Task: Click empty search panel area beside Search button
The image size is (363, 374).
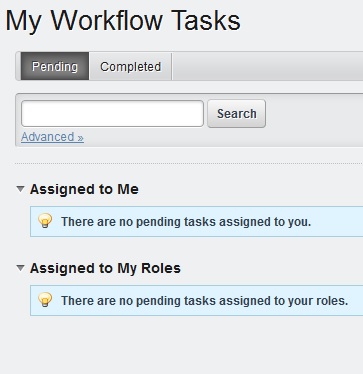Action: [313, 114]
